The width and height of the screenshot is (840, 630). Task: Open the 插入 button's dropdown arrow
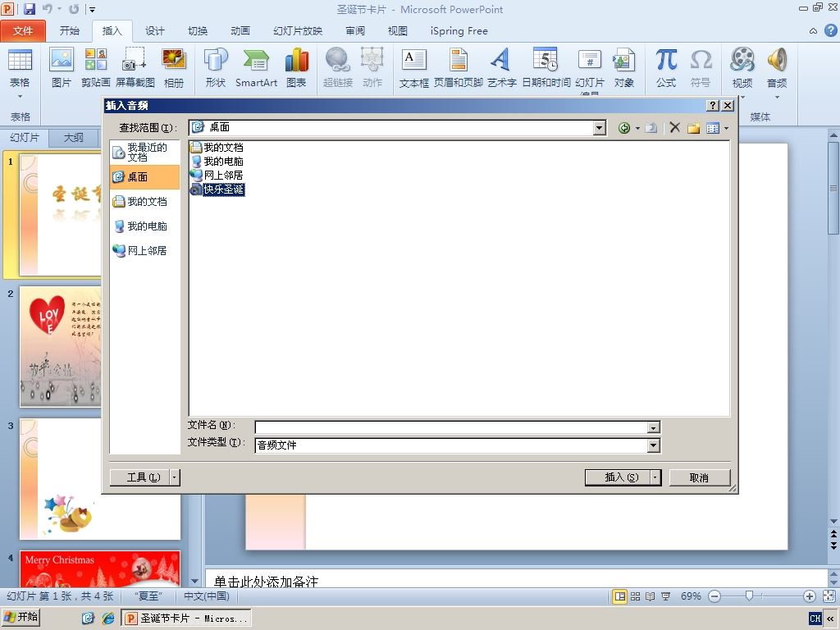[655, 477]
